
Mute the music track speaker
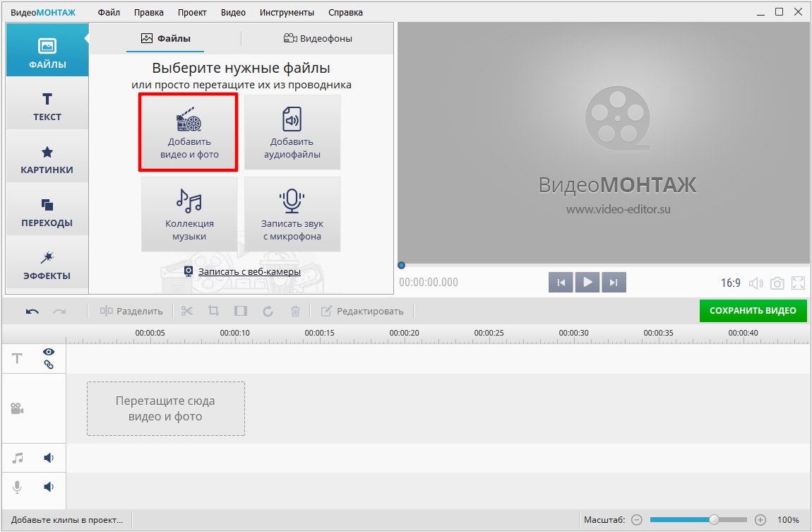click(x=49, y=458)
